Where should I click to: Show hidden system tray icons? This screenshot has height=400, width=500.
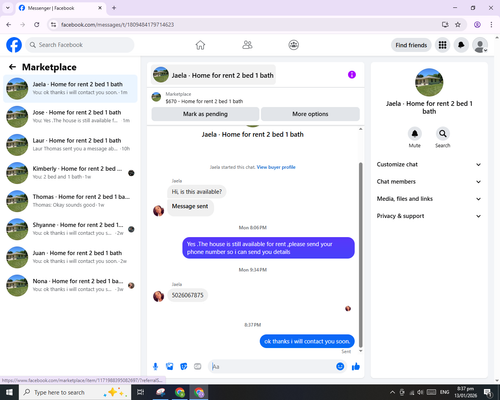(392, 392)
